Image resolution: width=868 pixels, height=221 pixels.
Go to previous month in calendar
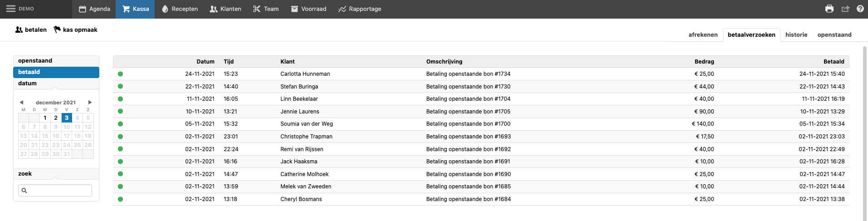pos(21,103)
